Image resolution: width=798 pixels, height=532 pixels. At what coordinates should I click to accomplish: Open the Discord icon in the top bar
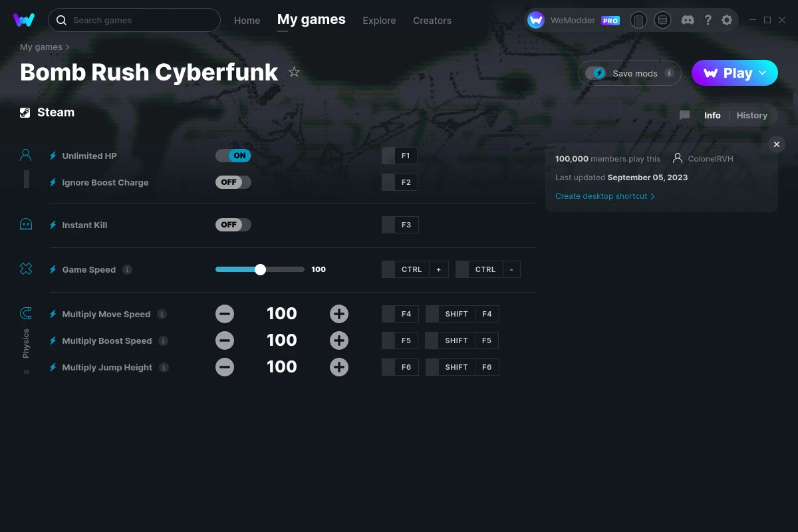688,20
